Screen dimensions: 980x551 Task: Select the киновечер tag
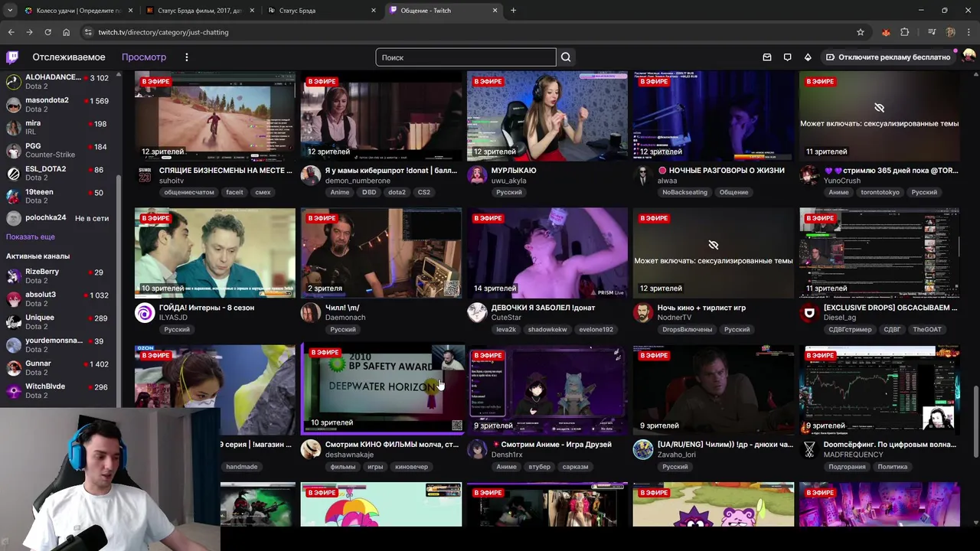411,467
